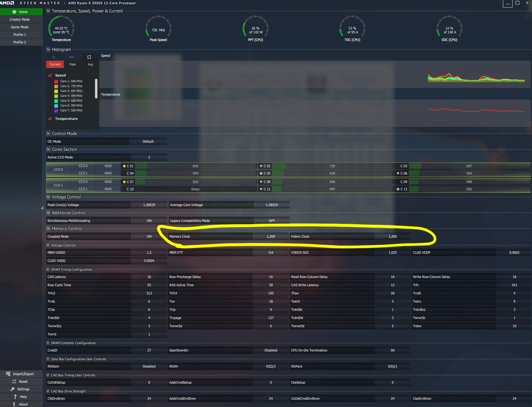Show Peak histogram values
The image size is (532, 407).
click(73, 64)
